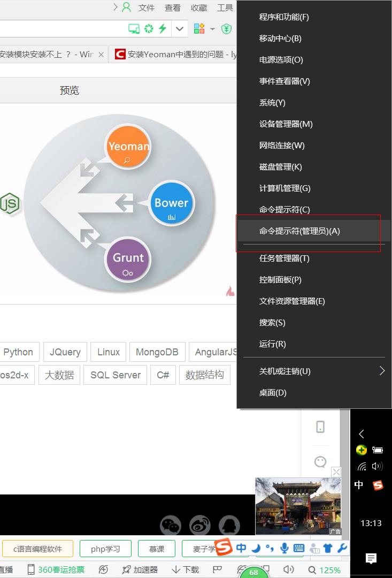This screenshot has height=578, width=392.
Task: Select 程序和功能(F) from the menu
Action: tap(314, 17)
